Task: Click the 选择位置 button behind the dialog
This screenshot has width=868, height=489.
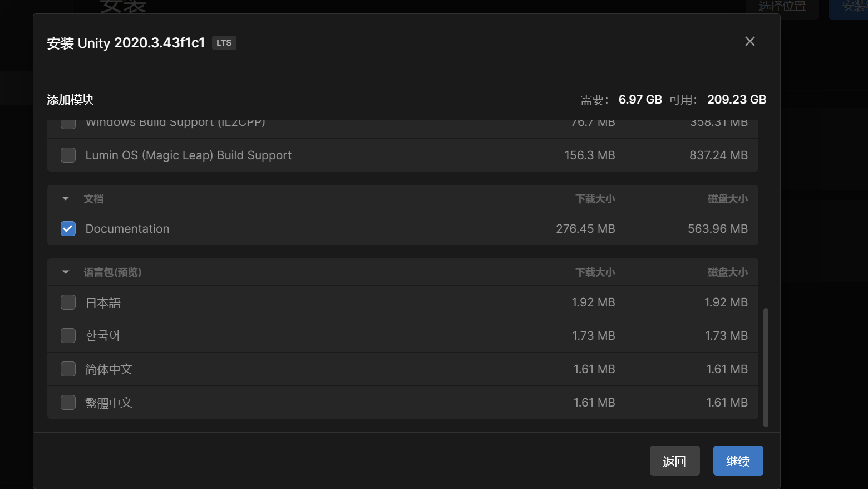Action: tap(782, 7)
